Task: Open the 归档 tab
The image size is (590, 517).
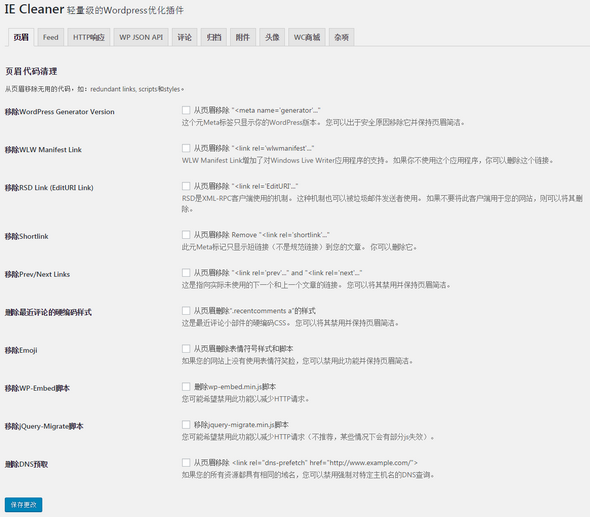Action: 214,37
